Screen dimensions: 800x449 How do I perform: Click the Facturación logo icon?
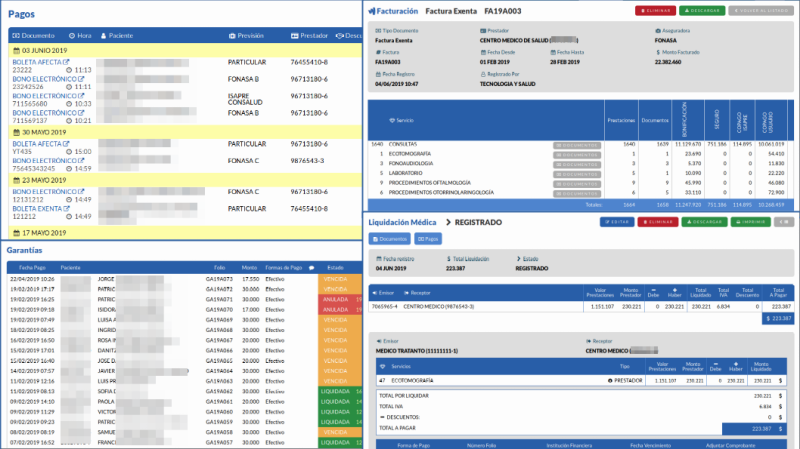371,11
